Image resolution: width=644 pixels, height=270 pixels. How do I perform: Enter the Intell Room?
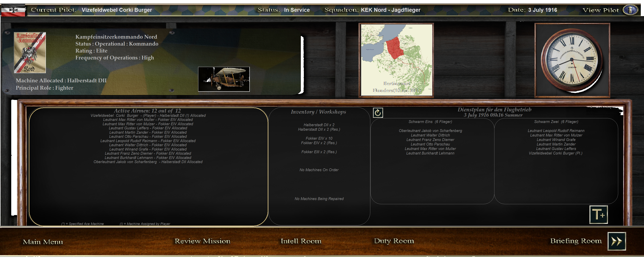click(301, 241)
